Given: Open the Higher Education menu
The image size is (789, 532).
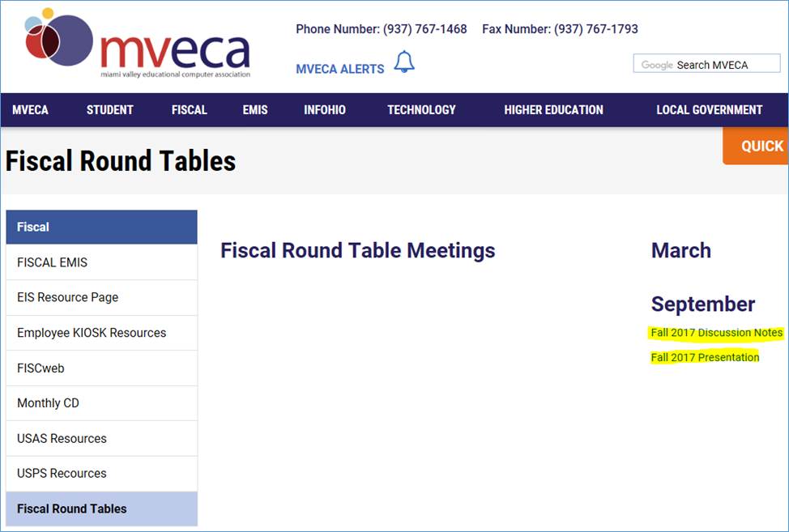Looking at the screenshot, I should click(553, 110).
